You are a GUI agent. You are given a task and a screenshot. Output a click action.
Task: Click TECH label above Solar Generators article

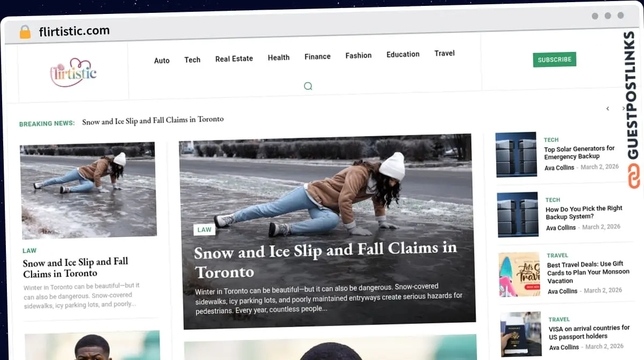(551, 140)
